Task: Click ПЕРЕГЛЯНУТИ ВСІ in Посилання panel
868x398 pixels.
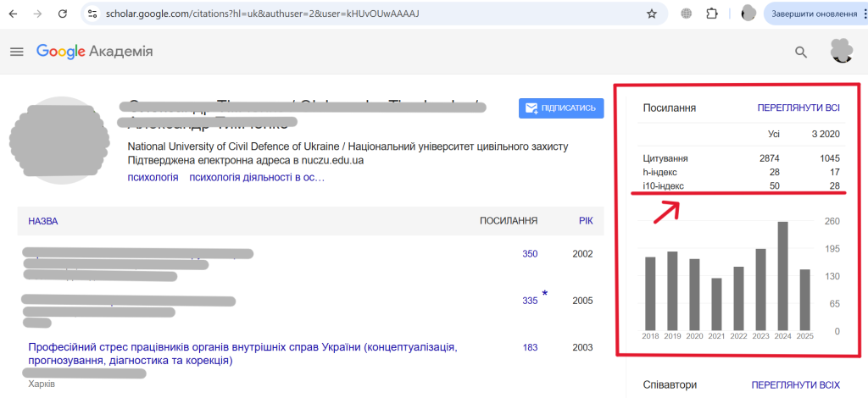Action: click(798, 108)
